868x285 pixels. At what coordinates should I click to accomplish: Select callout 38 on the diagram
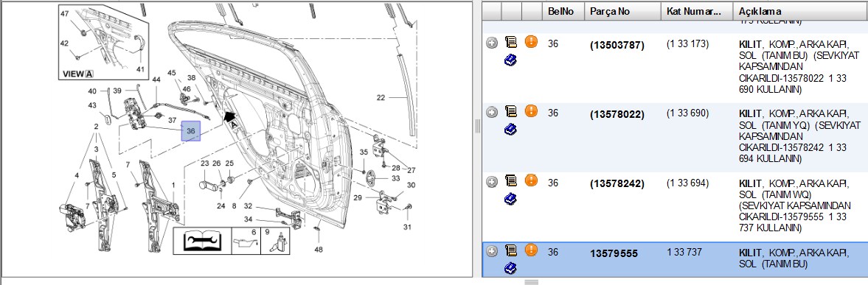pos(192,78)
